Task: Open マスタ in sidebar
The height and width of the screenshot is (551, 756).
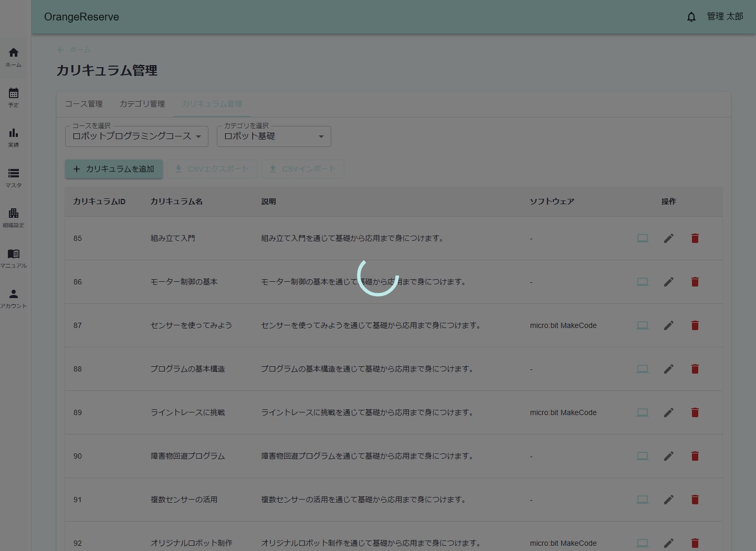Action: pyautogui.click(x=14, y=178)
